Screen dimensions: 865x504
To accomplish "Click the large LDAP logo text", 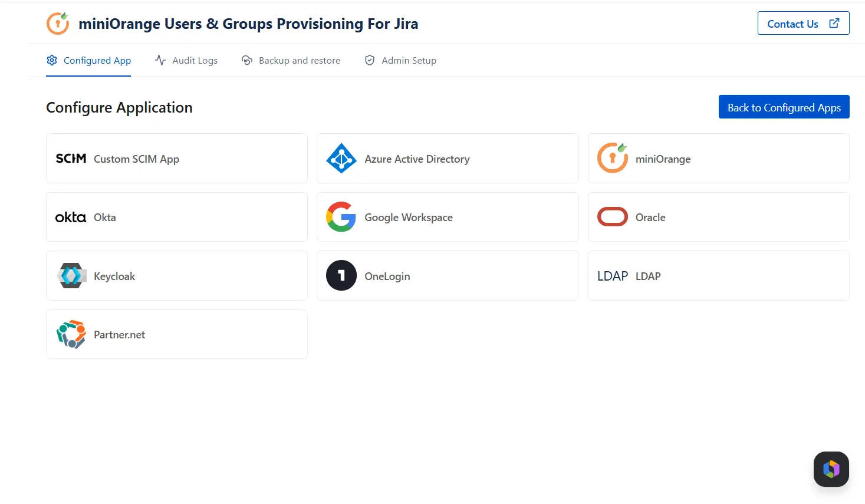I will (613, 276).
